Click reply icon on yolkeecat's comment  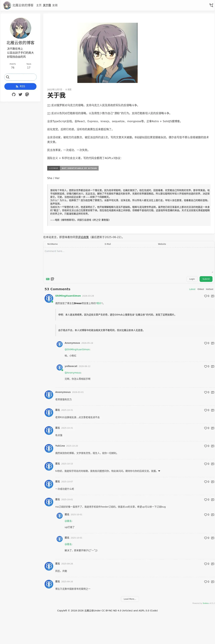coord(212,366)
